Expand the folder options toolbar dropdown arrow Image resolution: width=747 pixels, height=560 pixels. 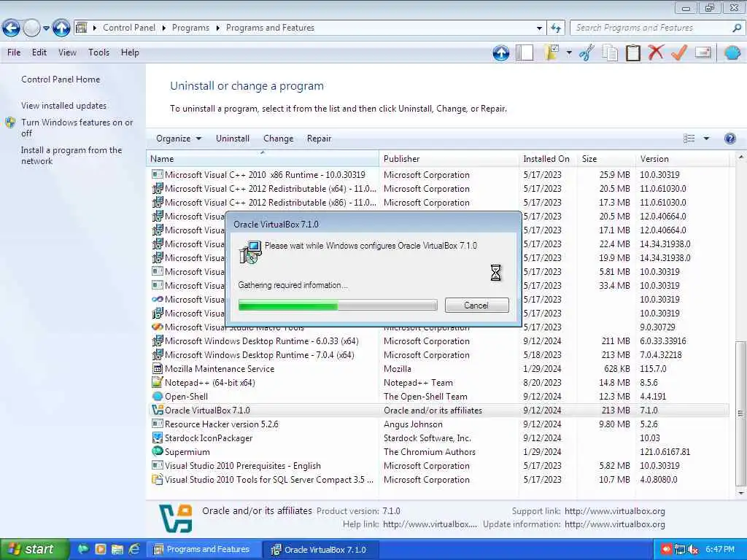point(569,52)
